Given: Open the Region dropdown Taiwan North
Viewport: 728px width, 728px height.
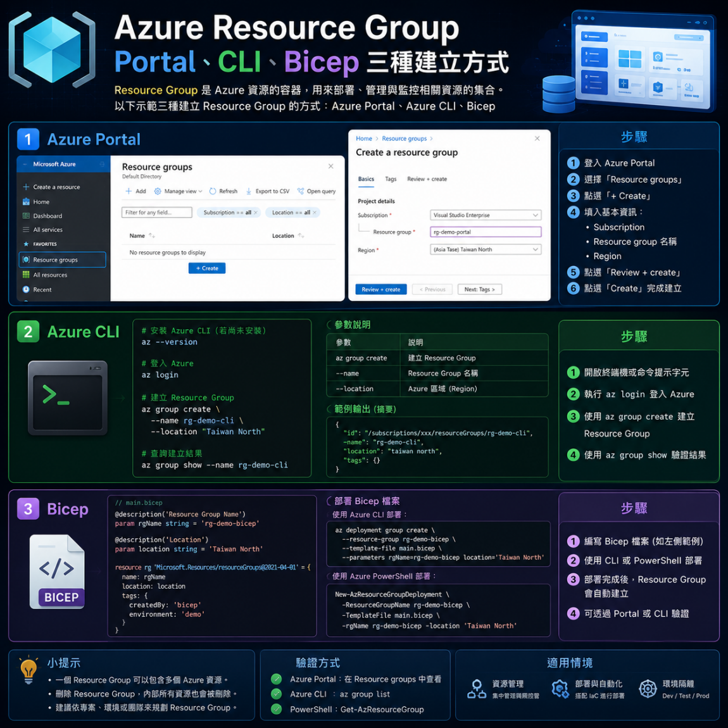Looking at the screenshot, I should [x=486, y=250].
